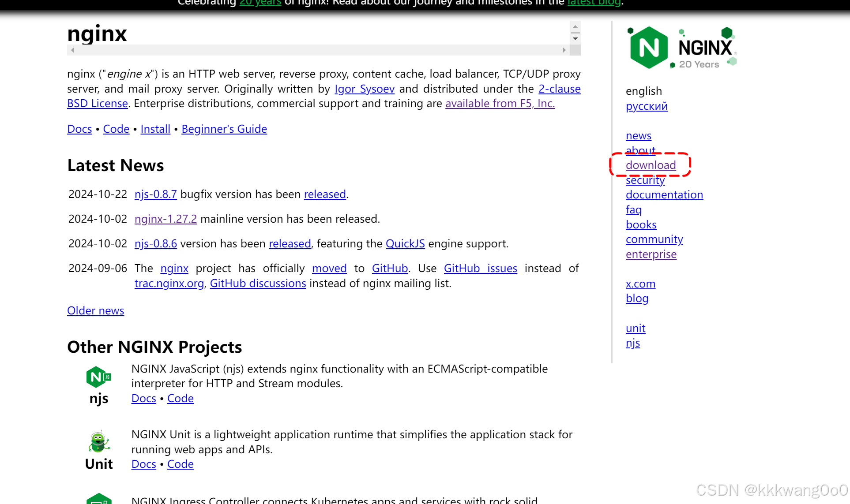Screen dimensions: 850x504
Task: Open the Code link under NGINX Unit
Action: [180, 464]
